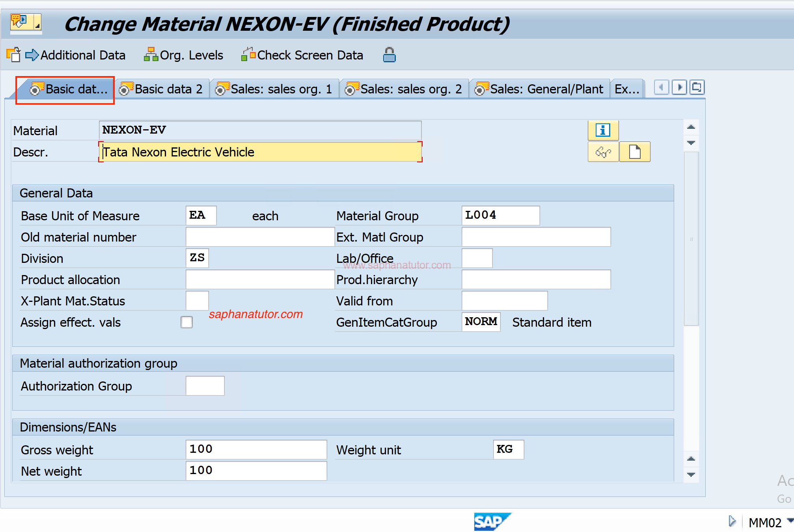The height and width of the screenshot is (532, 794).
Task: Click the 'Standard item' description text
Action: pos(552,322)
